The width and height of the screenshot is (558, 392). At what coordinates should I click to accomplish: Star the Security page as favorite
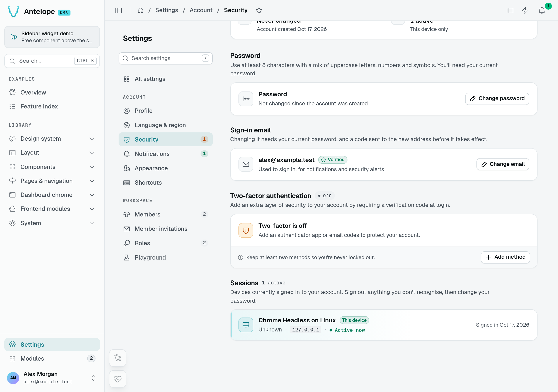pos(259,10)
